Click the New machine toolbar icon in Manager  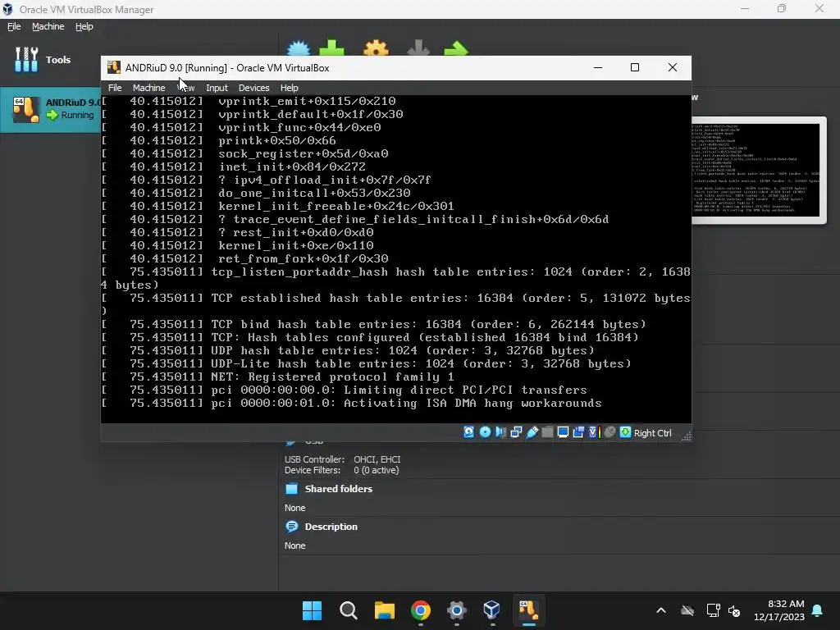point(299,48)
